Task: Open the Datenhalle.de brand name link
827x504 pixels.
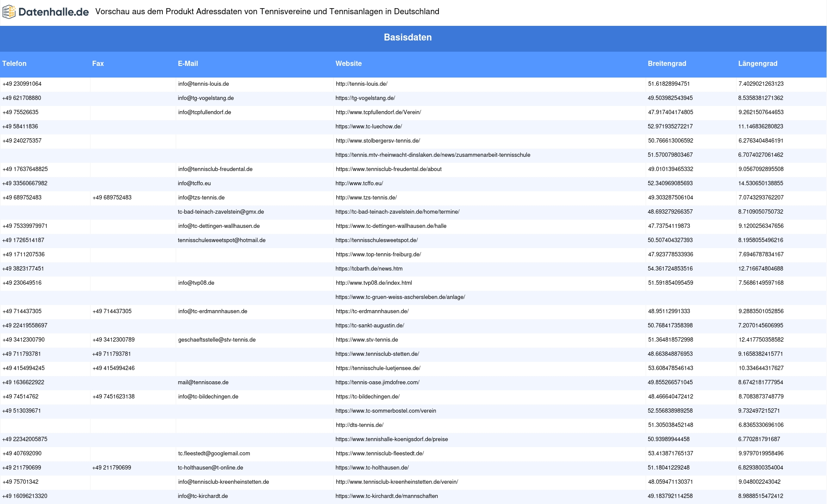Action: [x=54, y=12]
